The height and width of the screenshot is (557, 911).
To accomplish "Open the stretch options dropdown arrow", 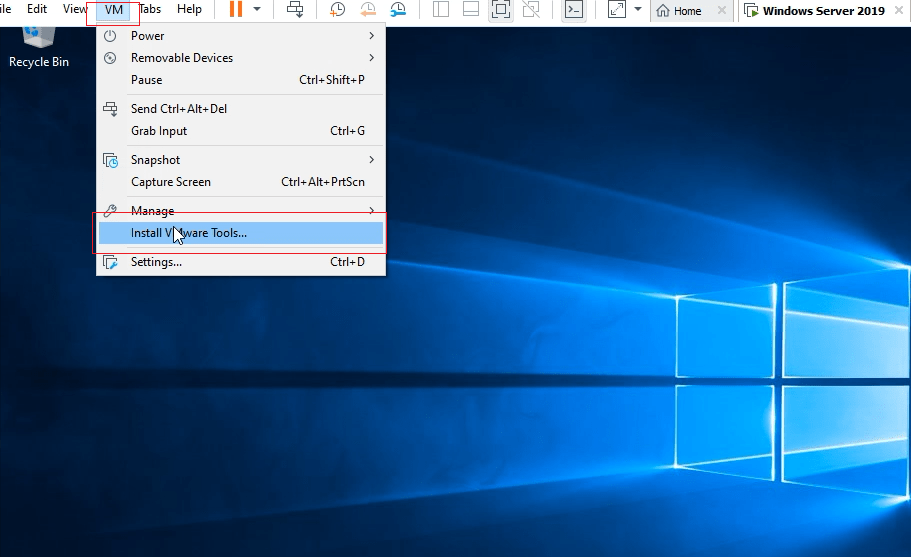I will (638, 9).
